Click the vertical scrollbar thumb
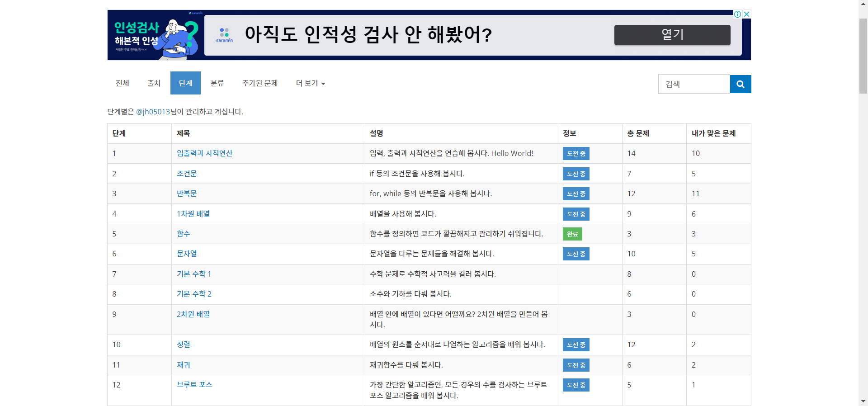Screen dimensions: 868x406 863,56
